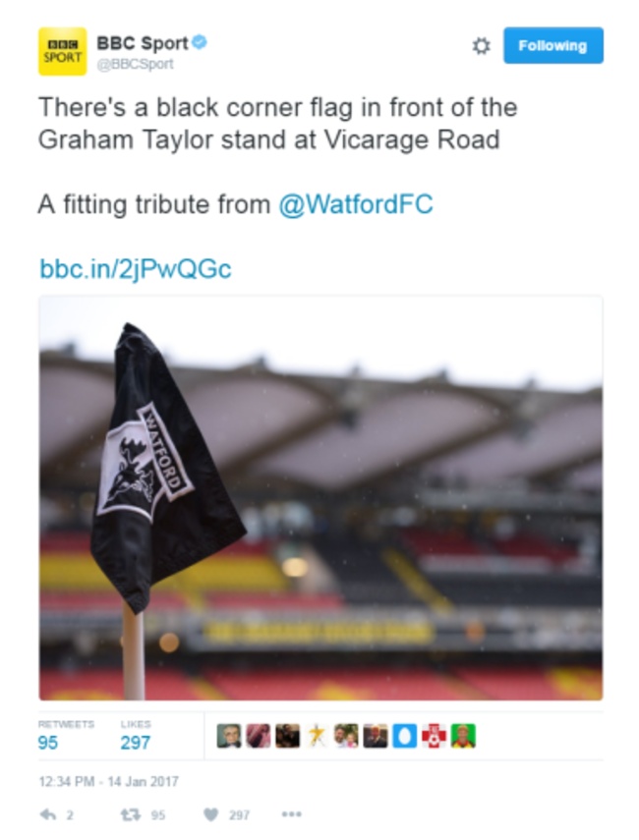This screenshot has width=639, height=840.
Task: Click the 12:34 PM - 14 Jan 2017 timestamp
Action: [108, 782]
